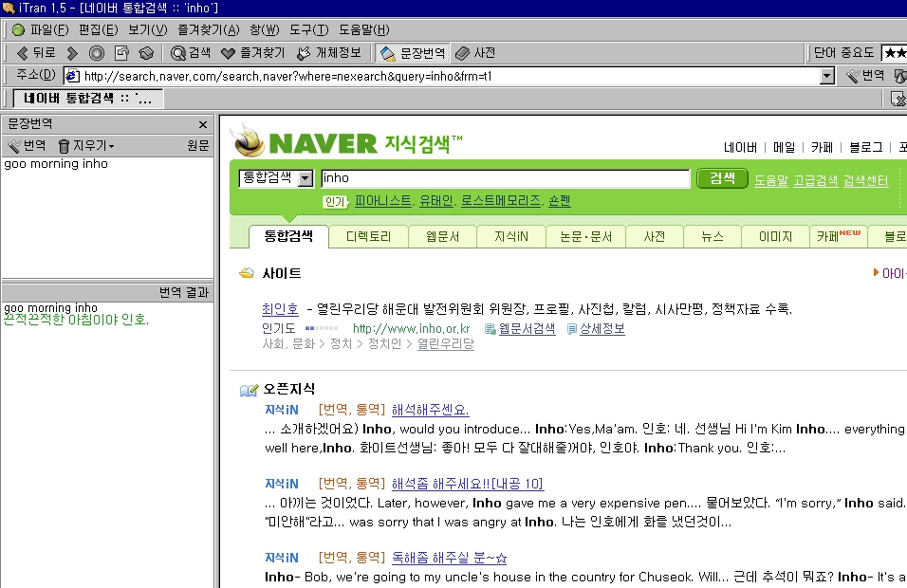Viewport: 907px width, 588px height.
Task: Click the page icon in the address bar
Action: [72, 76]
